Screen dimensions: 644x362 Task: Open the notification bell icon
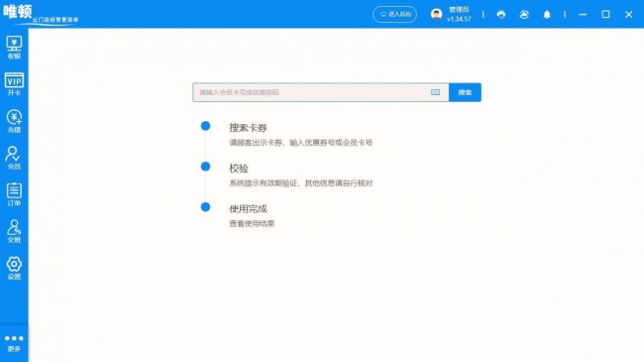(x=547, y=15)
